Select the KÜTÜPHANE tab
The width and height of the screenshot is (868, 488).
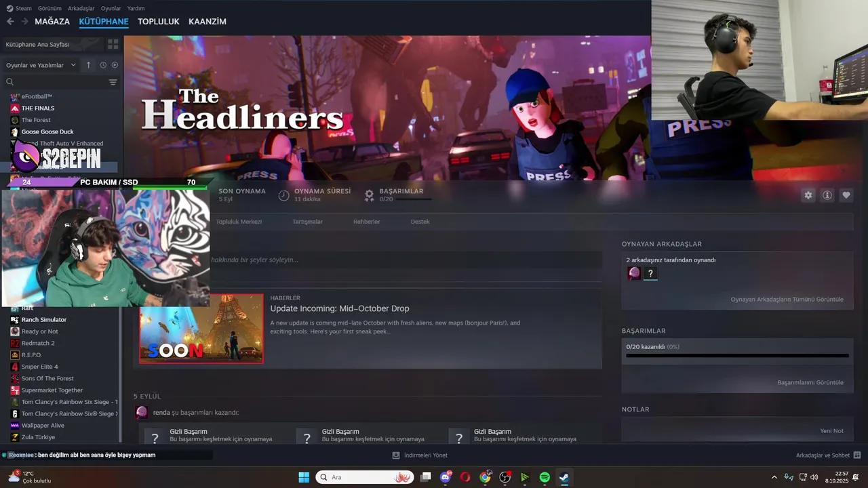[x=104, y=22]
